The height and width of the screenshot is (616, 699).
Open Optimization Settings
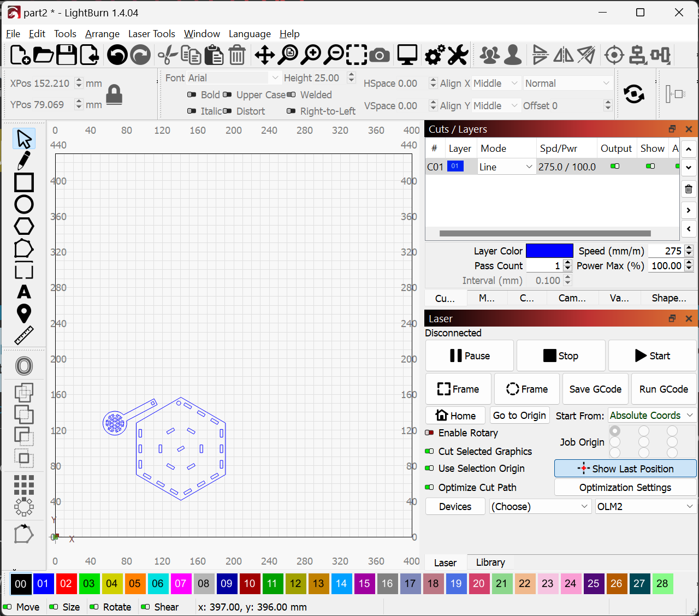tap(625, 488)
